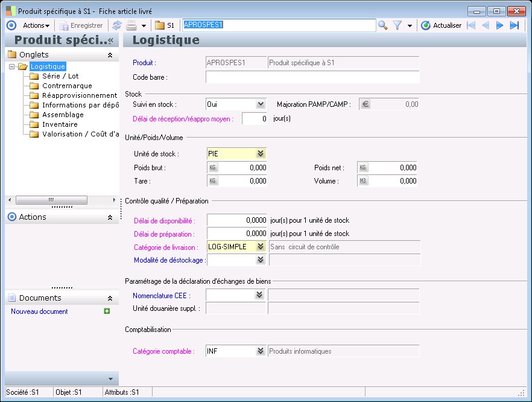This screenshot has height=402, width=532.
Task: Go to the last record arrow
Action: coord(515,25)
